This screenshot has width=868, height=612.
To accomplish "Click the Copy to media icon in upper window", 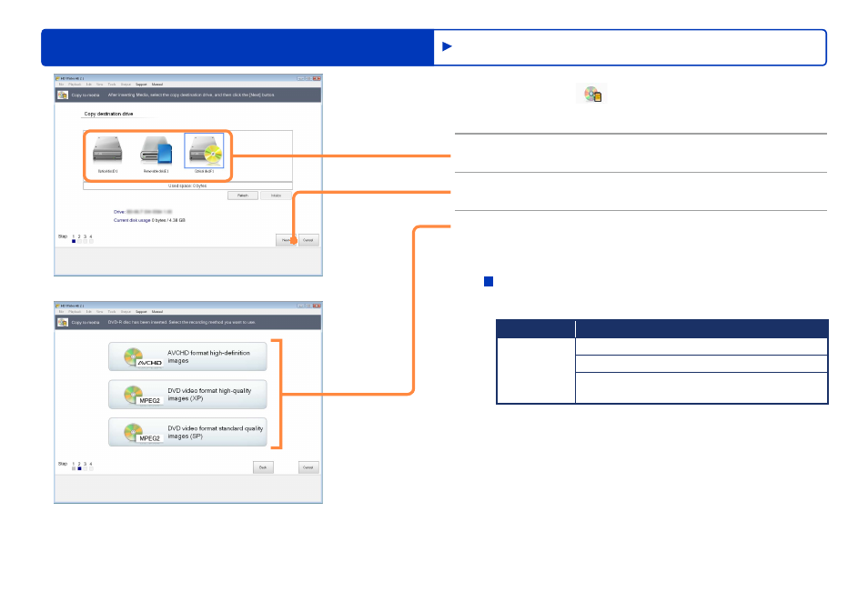I will 63,95.
